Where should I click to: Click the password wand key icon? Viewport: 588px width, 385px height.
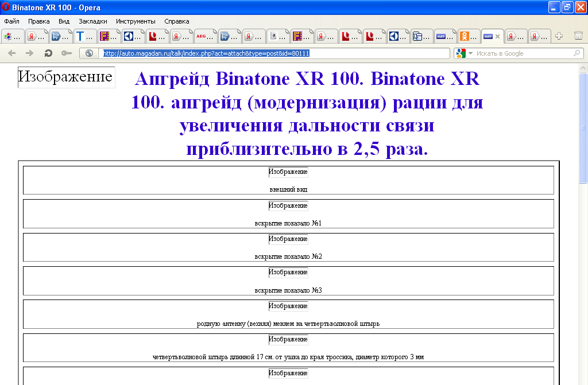pos(66,53)
